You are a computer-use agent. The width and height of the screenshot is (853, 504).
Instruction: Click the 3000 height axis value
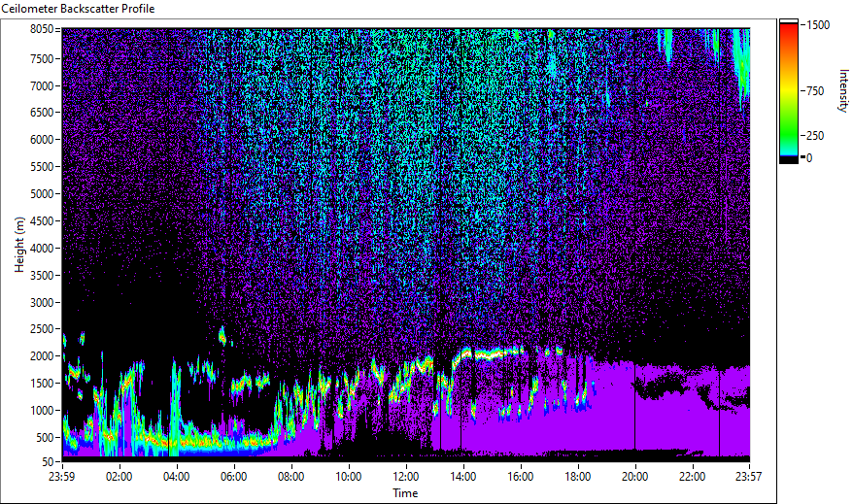coord(42,303)
